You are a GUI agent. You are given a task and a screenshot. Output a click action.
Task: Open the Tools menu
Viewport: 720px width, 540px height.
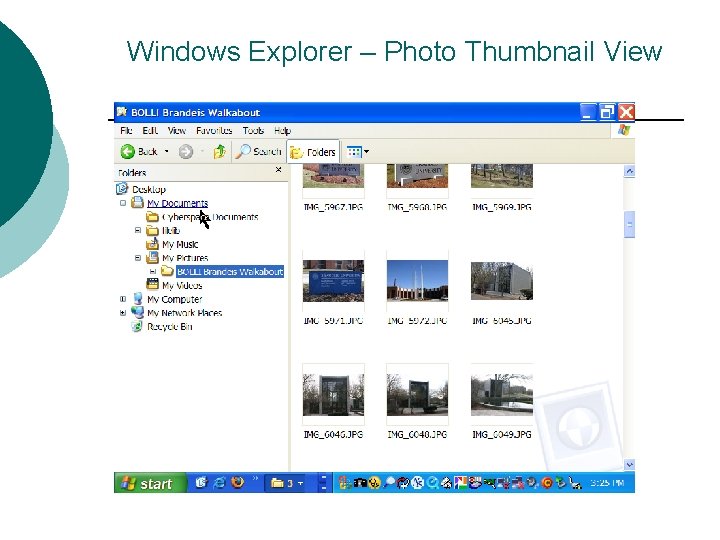[253, 131]
